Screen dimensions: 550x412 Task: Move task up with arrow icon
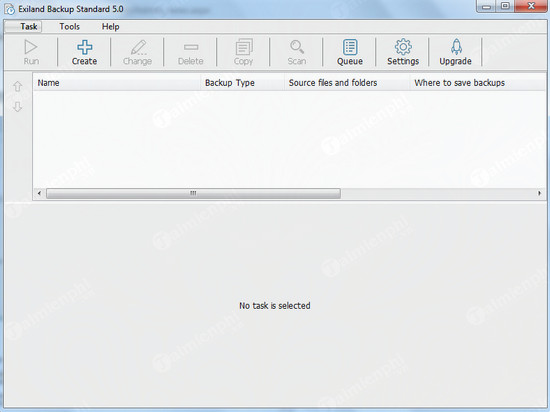point(18,86)
